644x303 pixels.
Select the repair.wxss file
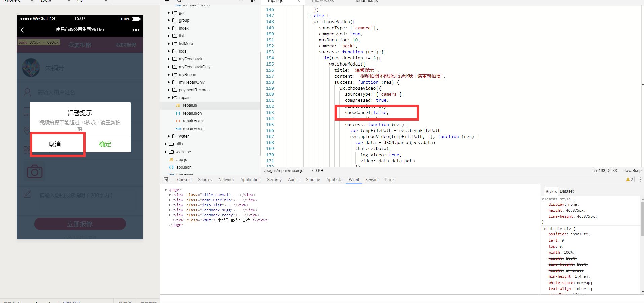point(193,129)
